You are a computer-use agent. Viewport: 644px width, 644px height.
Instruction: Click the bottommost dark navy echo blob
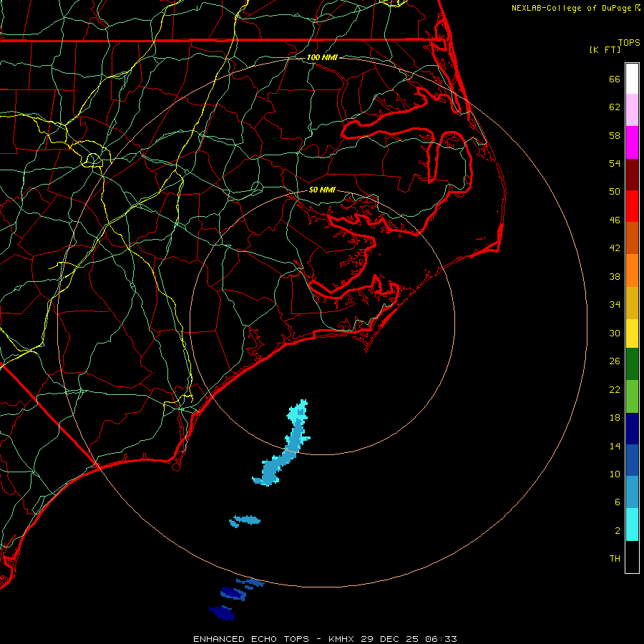point(223,613)
